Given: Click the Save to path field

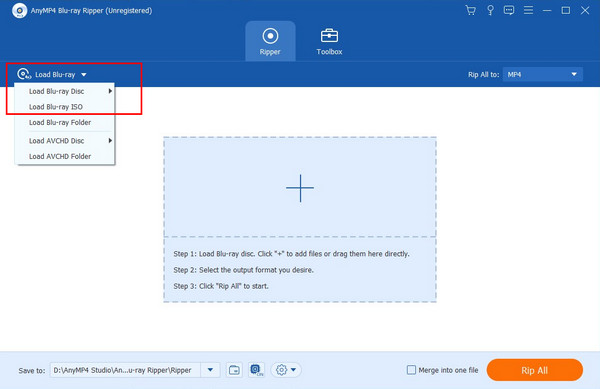Looking at the screenshot, I should 125,370.
